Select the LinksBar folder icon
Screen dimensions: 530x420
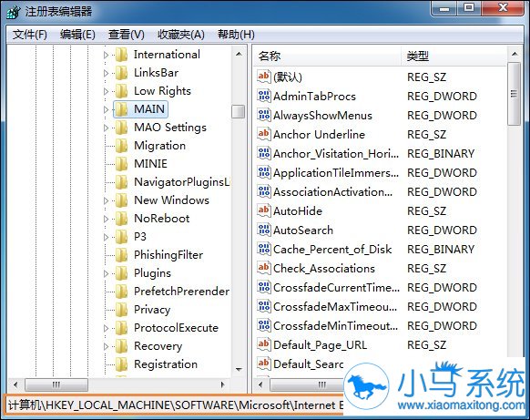click(121, 73)
